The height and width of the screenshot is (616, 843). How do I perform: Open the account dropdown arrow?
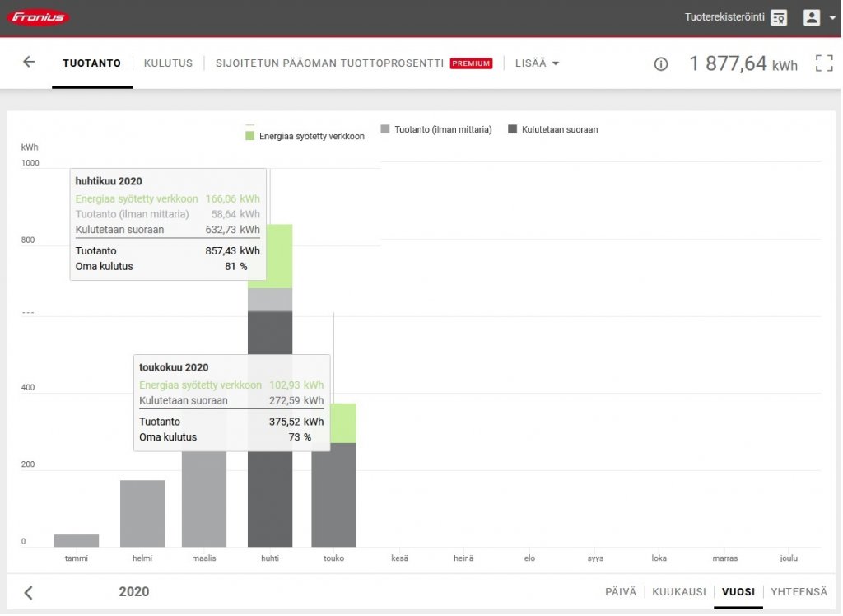(x=832, y=17)
